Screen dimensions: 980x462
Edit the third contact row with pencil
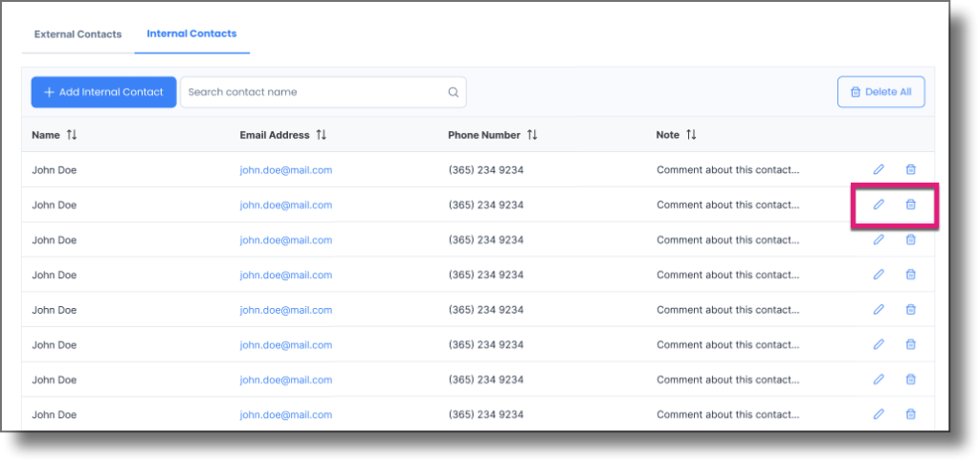pyautogui.click(x=879, y=239)
